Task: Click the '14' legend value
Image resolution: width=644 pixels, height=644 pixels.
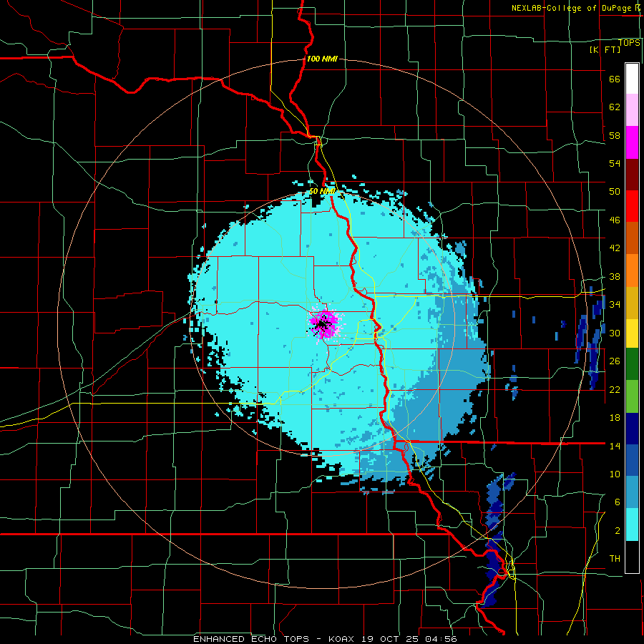Action: [x=615, y=446]
